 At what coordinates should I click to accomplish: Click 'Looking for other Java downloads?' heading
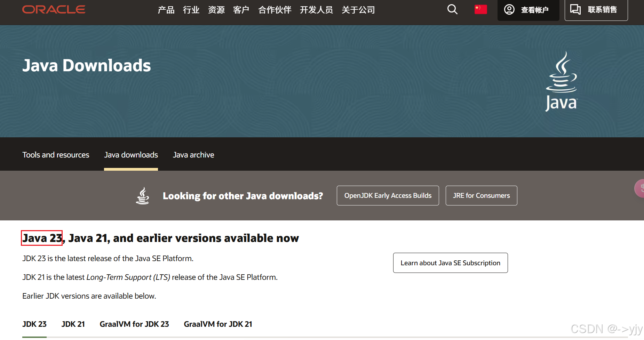tap(243, 196)
